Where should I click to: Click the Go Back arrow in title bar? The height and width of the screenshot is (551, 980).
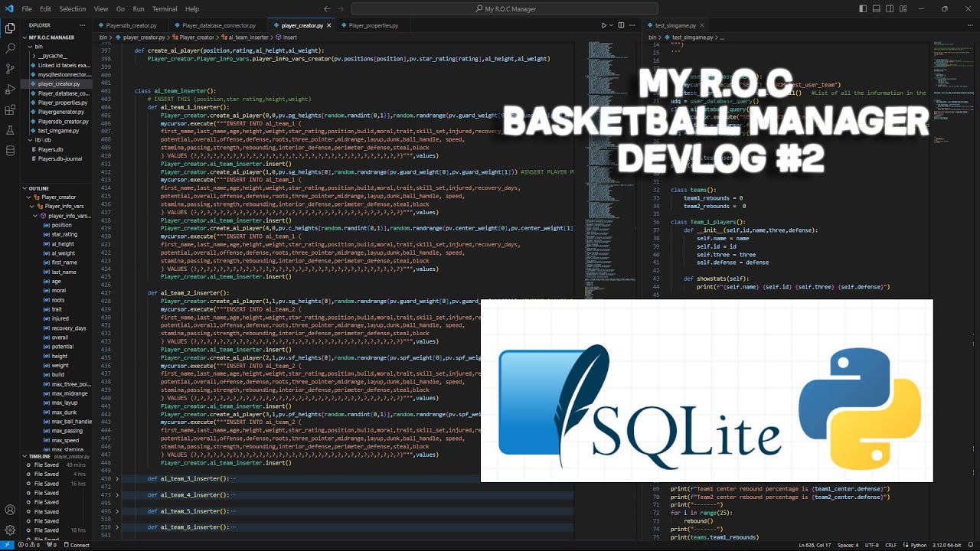click(328, 8)
